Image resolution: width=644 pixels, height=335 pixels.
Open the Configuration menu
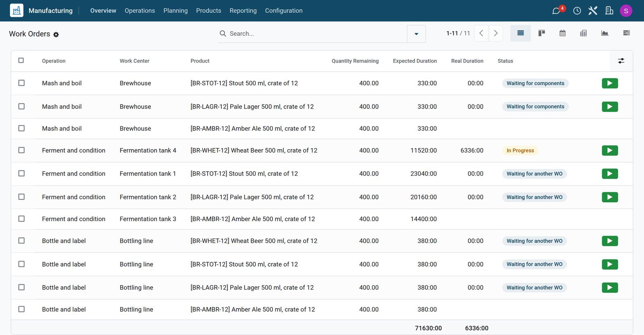click(284, 11)
